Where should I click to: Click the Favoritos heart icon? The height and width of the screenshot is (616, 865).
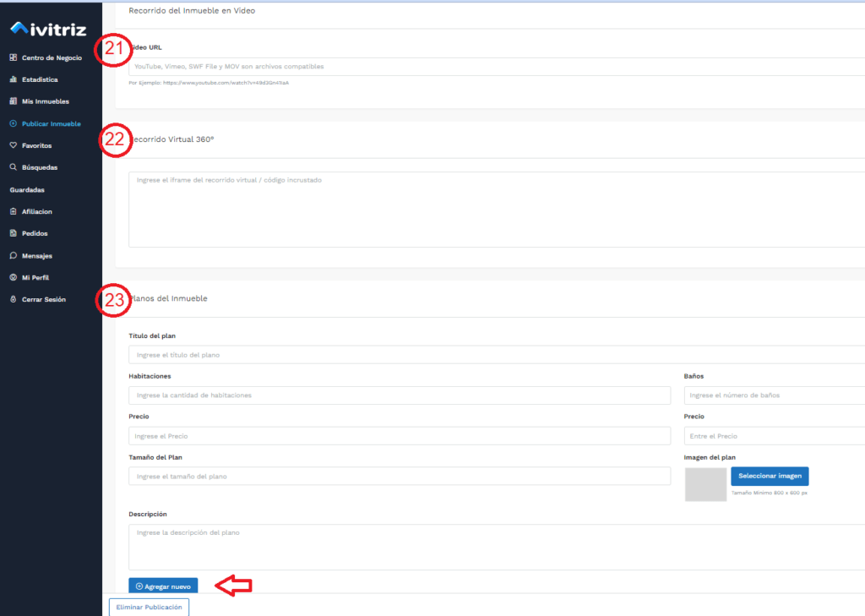coord(13,145)
